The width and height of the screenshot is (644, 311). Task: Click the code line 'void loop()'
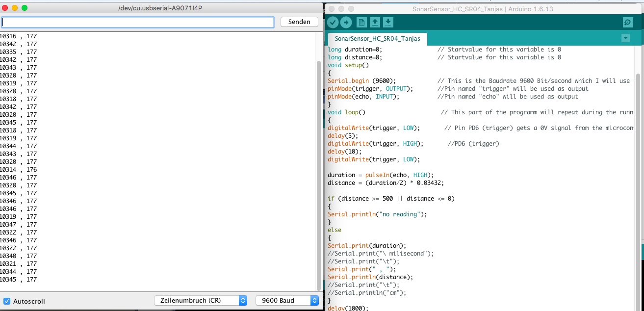347,112
